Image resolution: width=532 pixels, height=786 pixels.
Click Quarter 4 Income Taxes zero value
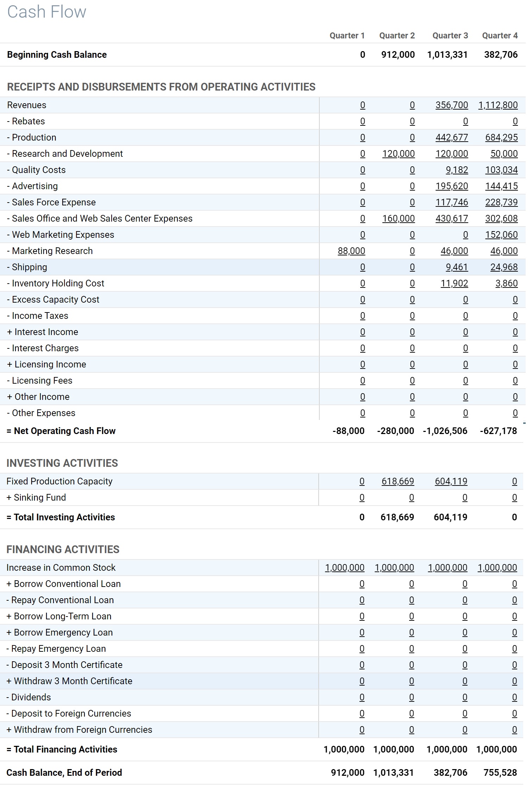[x=515, y=316]
